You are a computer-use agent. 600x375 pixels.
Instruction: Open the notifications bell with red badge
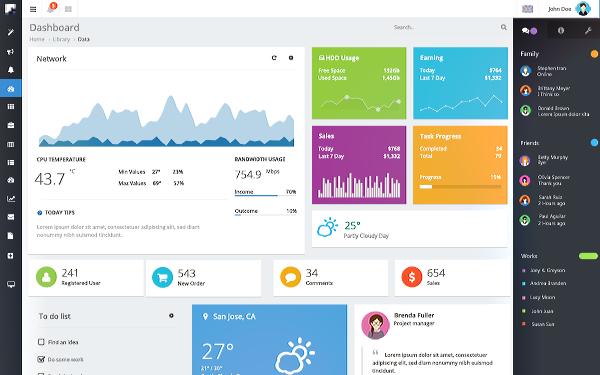[51, 8]
